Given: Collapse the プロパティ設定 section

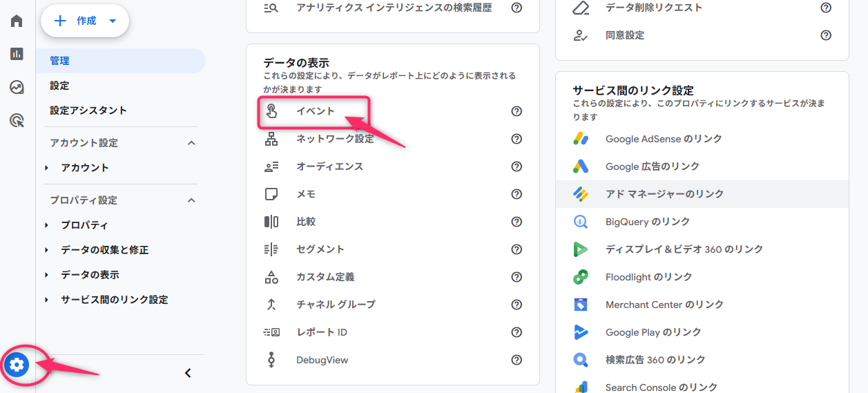Looking at the screenshot, I should tap(191, 200).
